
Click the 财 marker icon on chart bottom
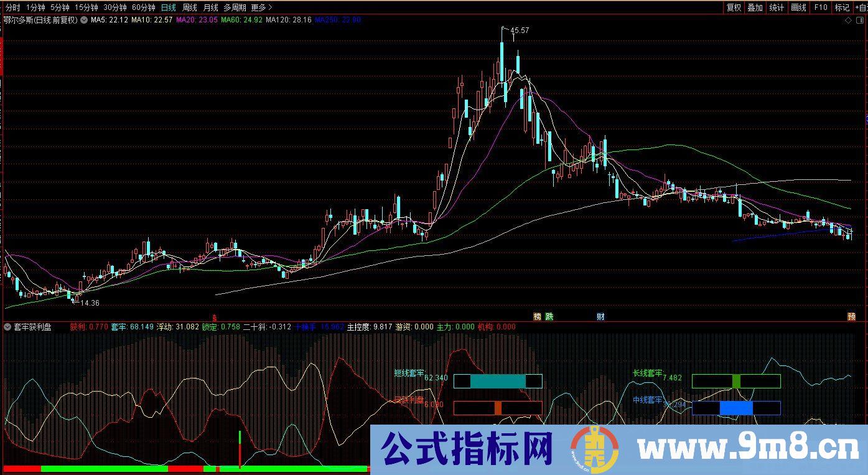tap(600, 316)
